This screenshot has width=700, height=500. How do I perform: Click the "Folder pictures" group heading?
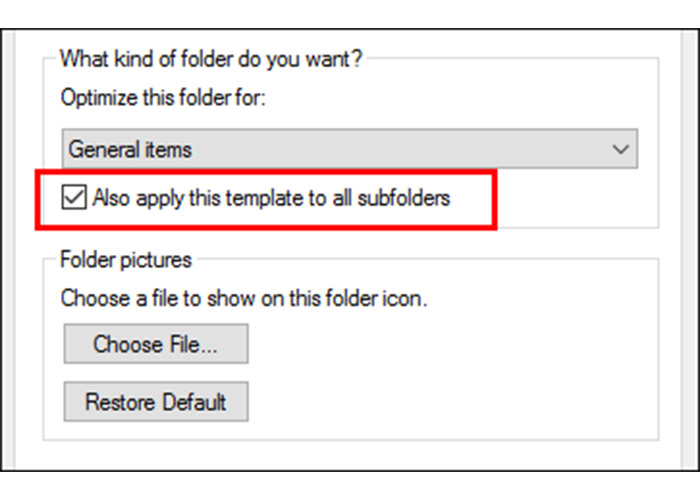pyautogui.click(x=125, y=259)
